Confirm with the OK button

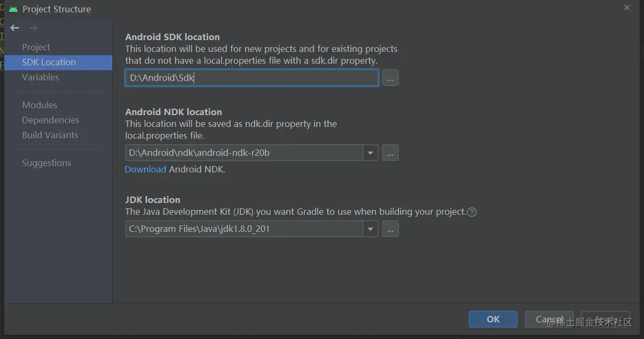(493, 319)
